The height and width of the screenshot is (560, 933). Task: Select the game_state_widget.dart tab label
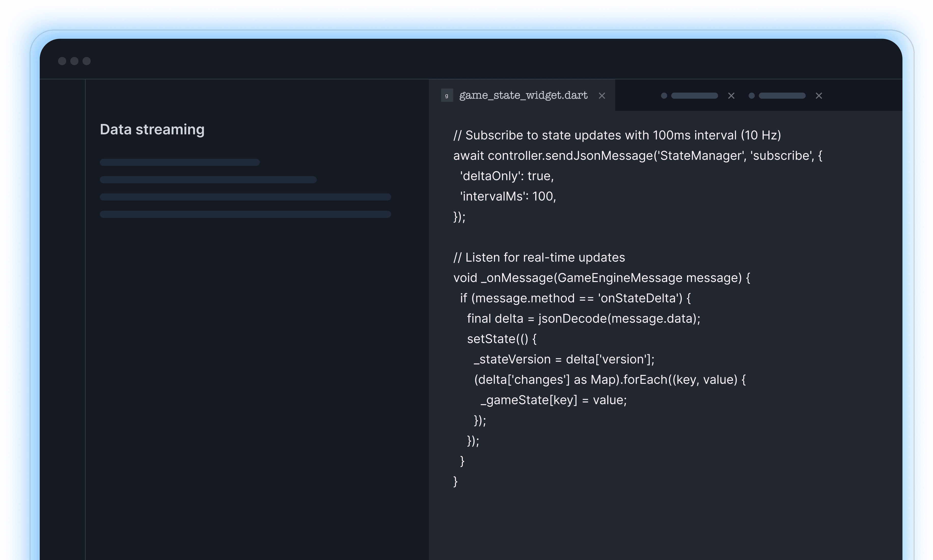(x=523, y=95)
